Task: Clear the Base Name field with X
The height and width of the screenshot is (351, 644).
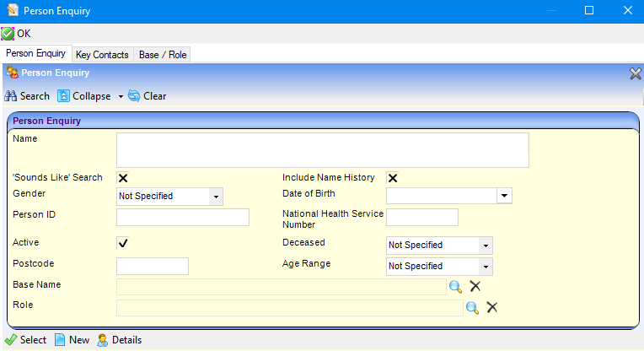Action: point(475,287)
